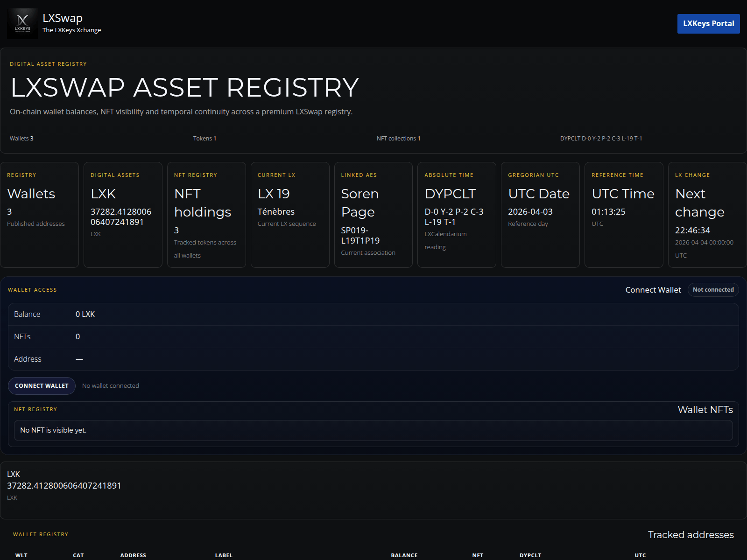Screen dimensions: 747x560
Task: Click the 'SP019-L19T1P19' association code
Action: [x=360, y=236]
